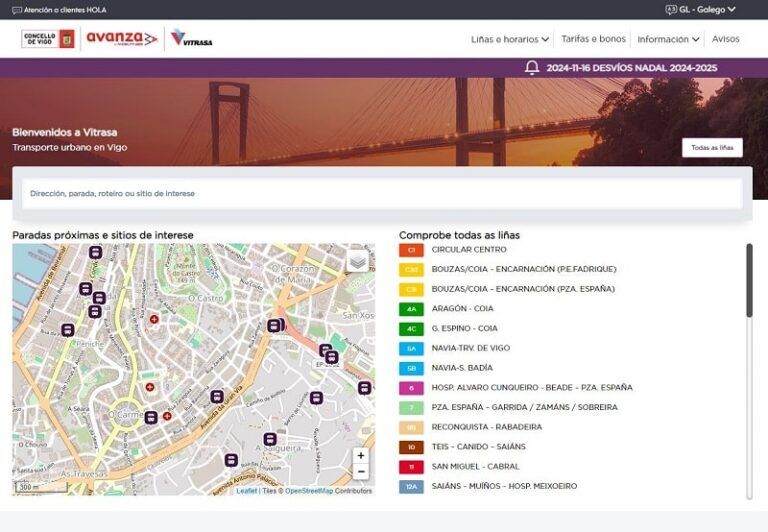
Task: Click the 12A line blue badge
Action: coord(411,486)
